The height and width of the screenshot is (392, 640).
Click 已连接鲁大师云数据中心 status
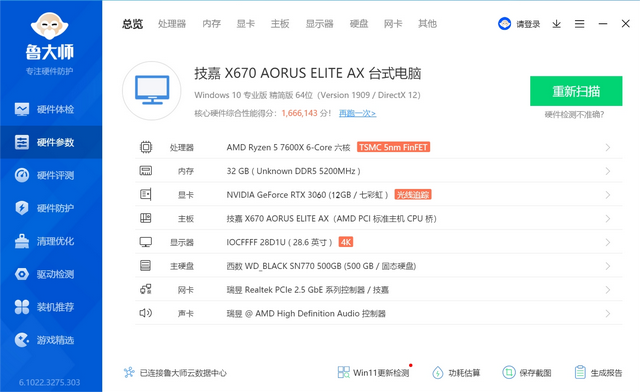[x=175, y=372]
